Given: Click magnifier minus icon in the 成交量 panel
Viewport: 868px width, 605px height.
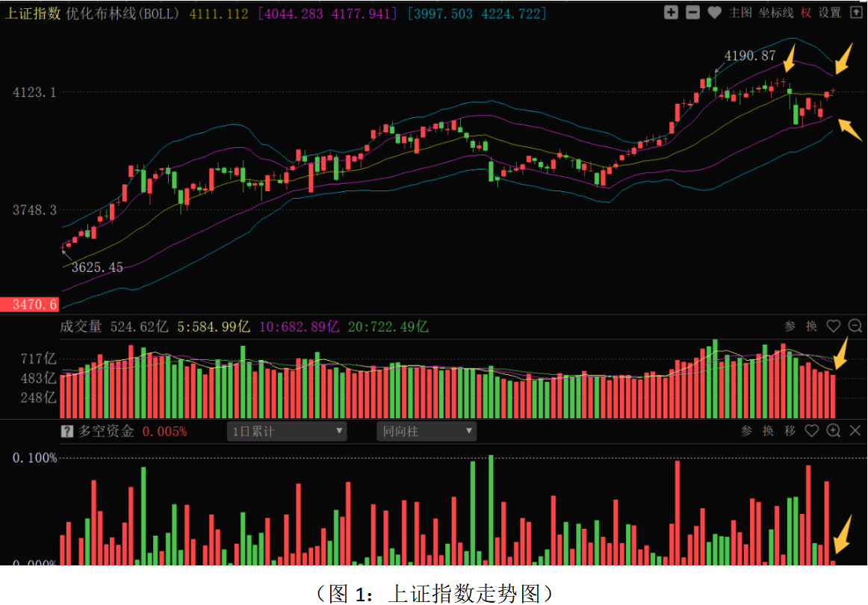Looking at the screenshot, I should pos(855,326).
